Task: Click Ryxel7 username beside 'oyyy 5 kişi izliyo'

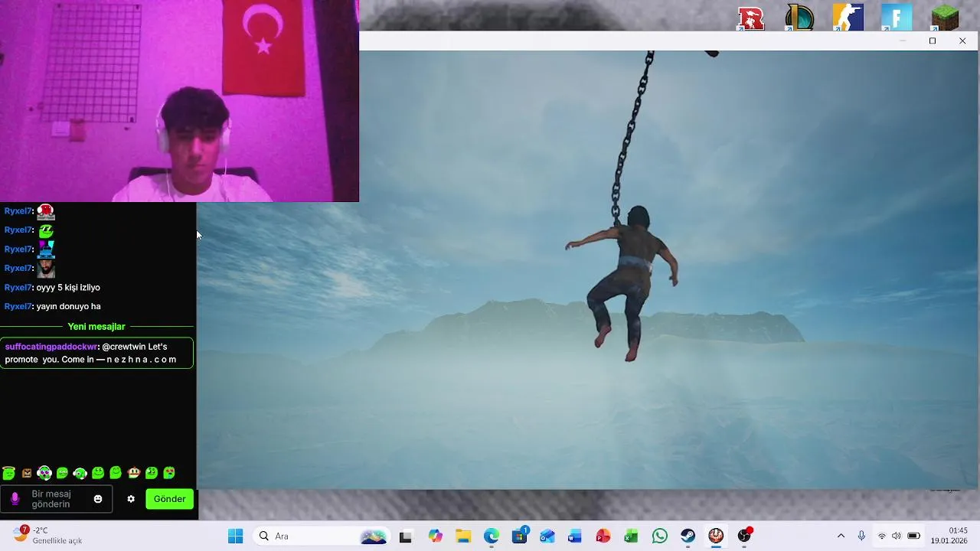Action: (18, 288)
